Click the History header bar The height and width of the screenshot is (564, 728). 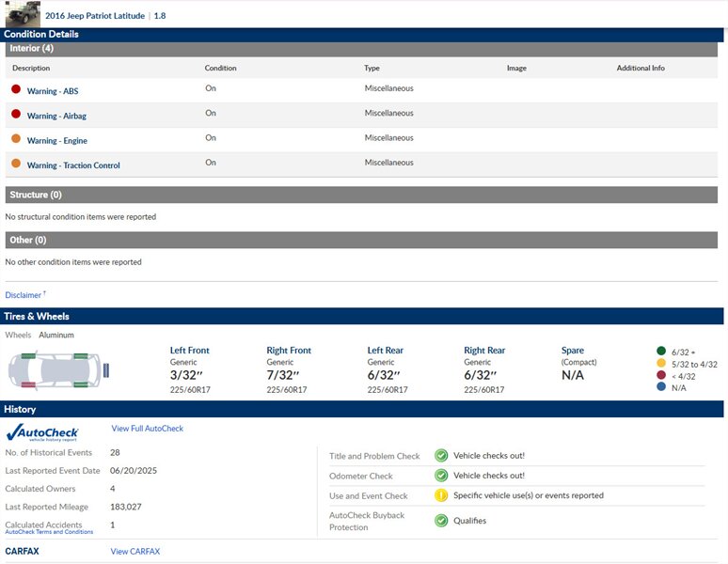coord(362,409)
